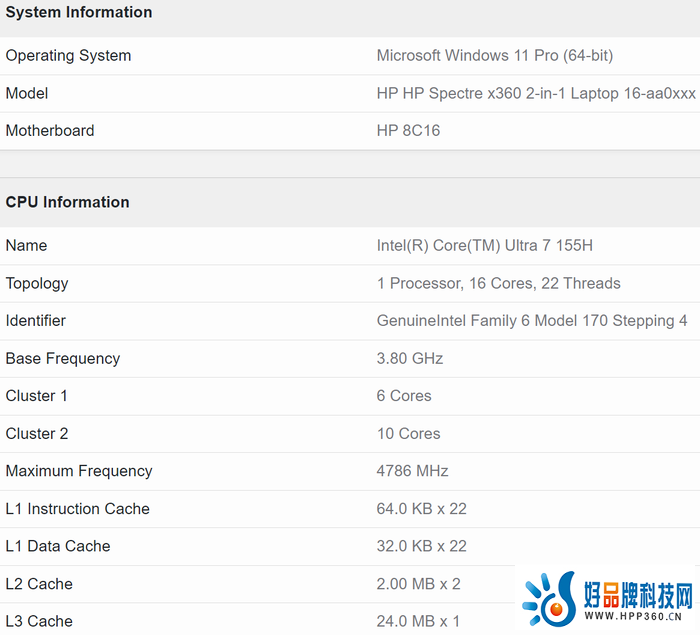This screenshot has height=635, width=700.
Task: Click the 'Model' row label
Action: pos(27,93)
